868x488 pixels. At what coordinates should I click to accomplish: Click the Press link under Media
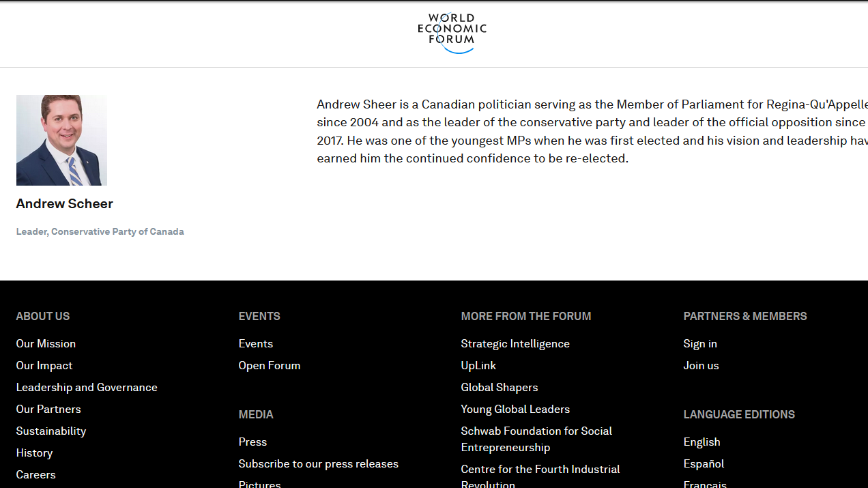tap(252, 442)
